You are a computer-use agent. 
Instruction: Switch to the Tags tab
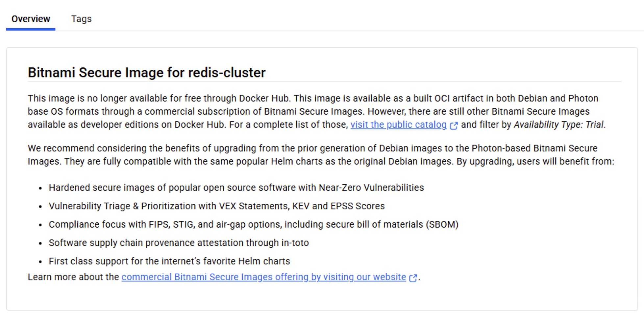click(x=81, y=19)
